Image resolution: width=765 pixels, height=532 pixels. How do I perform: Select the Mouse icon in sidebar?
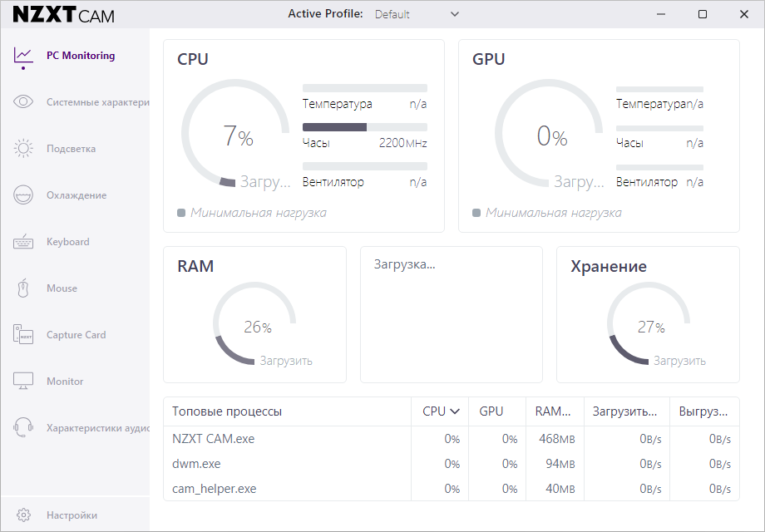tap(23, 288)
